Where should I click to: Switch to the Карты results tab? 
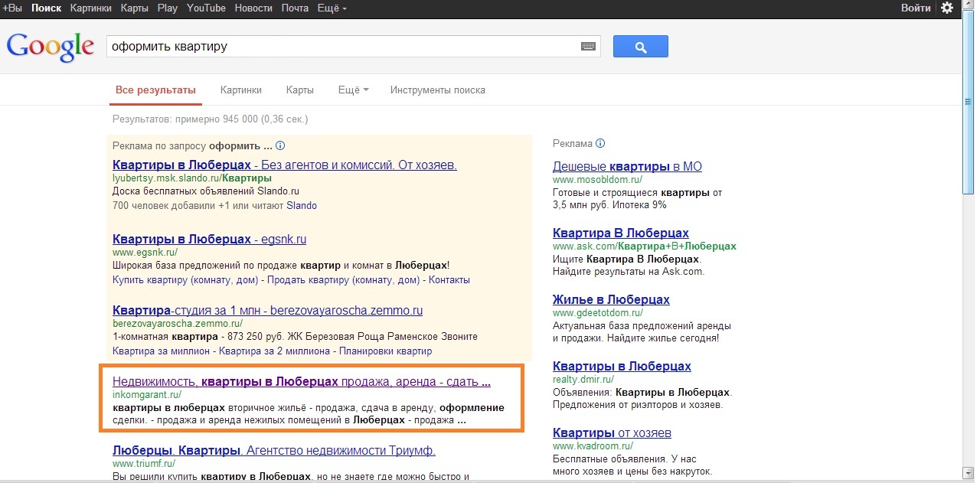coord(299,90)
